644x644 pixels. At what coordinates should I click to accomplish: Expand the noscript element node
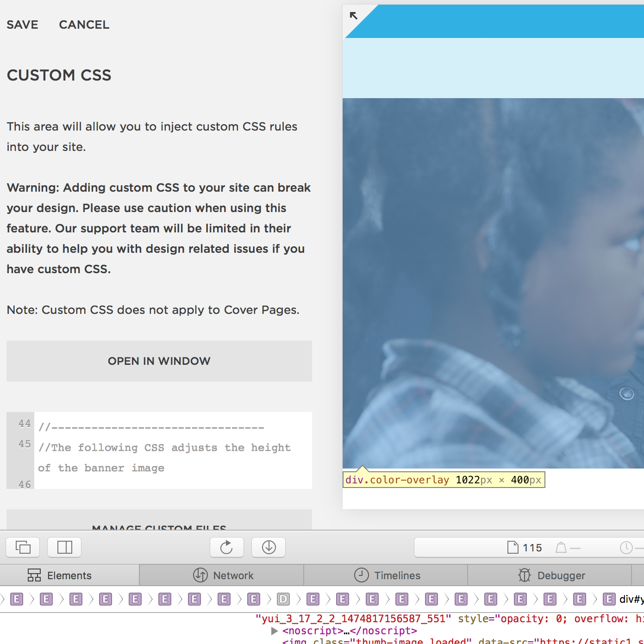point(275,631)
